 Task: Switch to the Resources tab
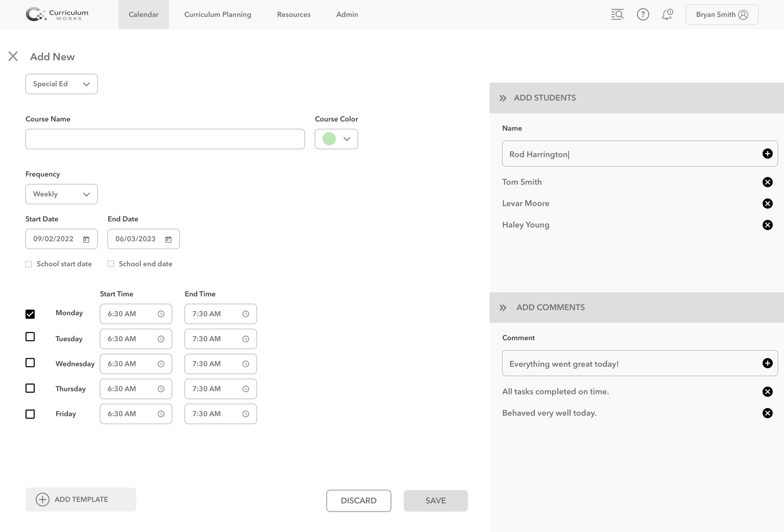click(x=294, y=14)
